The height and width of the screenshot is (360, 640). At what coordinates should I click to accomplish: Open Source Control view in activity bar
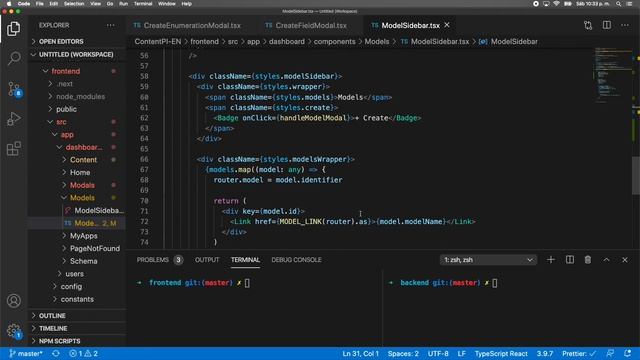point(13,89)
